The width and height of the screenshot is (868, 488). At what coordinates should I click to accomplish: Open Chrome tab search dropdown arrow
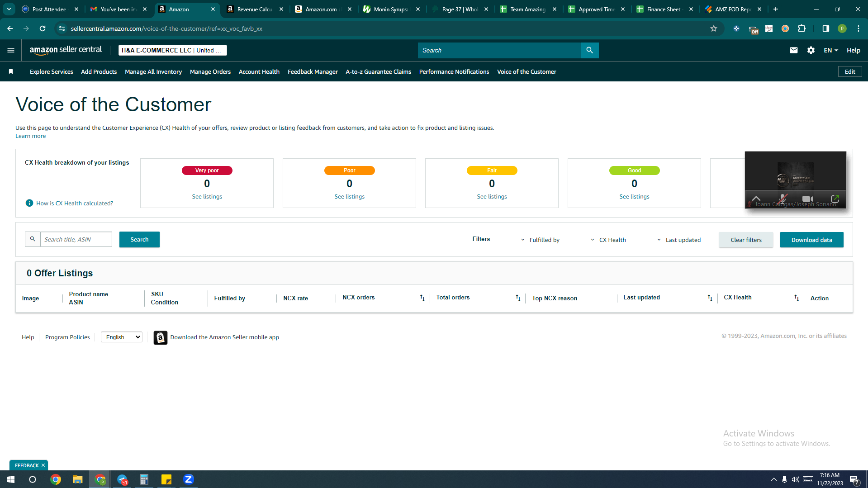pos(9,9)
